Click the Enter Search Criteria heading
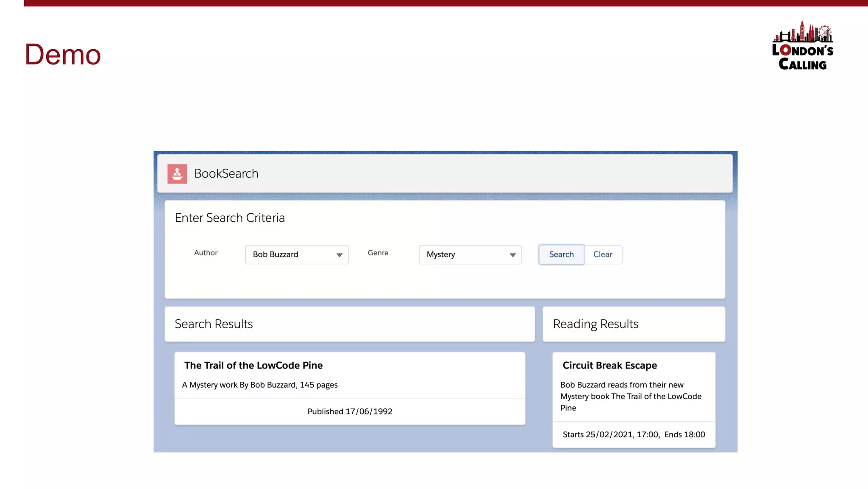This screenshot has width=868, height=489. coord(230,218)
